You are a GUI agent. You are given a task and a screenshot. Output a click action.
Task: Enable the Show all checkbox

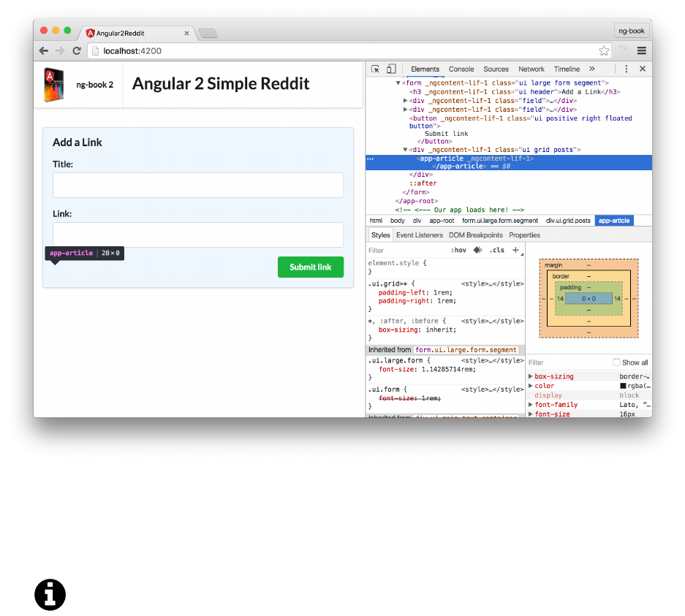tap(616, 362)
